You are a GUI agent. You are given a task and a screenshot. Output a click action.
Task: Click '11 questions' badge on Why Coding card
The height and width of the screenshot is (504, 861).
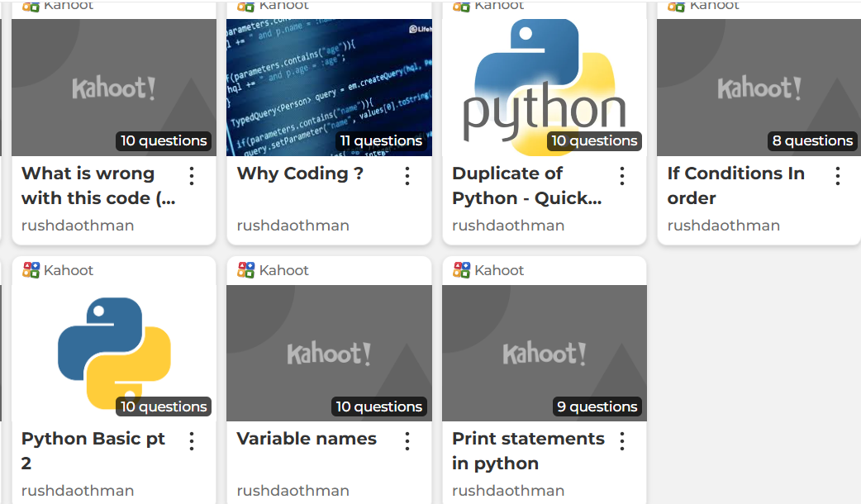click(381, 141)
